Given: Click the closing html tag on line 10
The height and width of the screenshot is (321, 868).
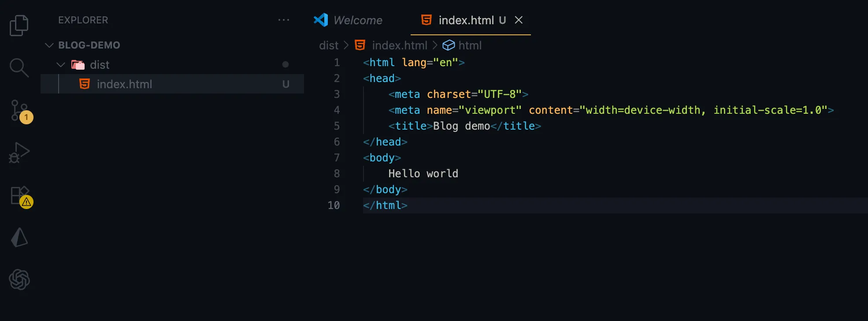Looking at the screenshot, I should [385, 205].
